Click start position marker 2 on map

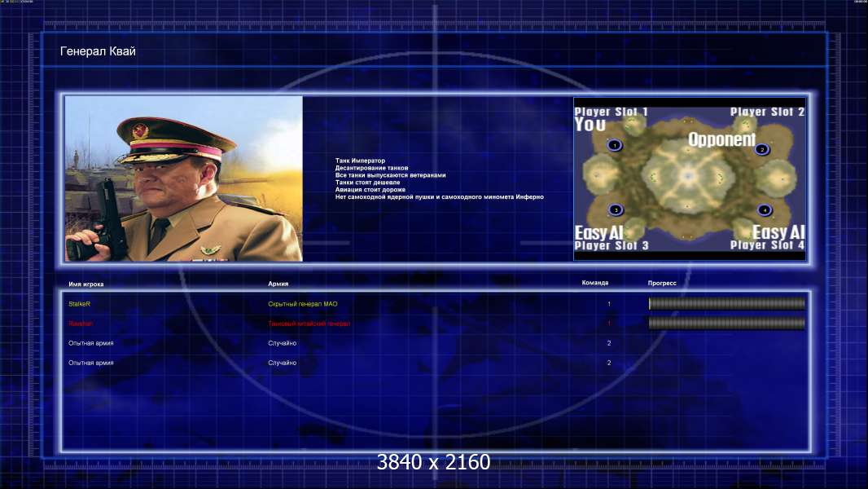(762, 149)
